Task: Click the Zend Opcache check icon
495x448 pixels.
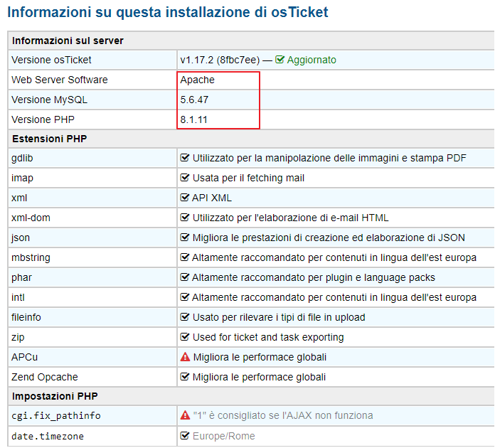Action: [185, 377]
